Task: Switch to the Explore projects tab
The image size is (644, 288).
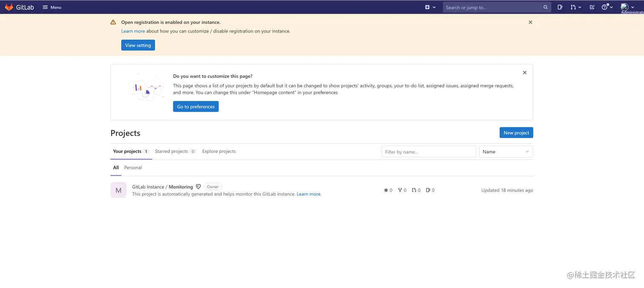Action: [x=219, y=151]
